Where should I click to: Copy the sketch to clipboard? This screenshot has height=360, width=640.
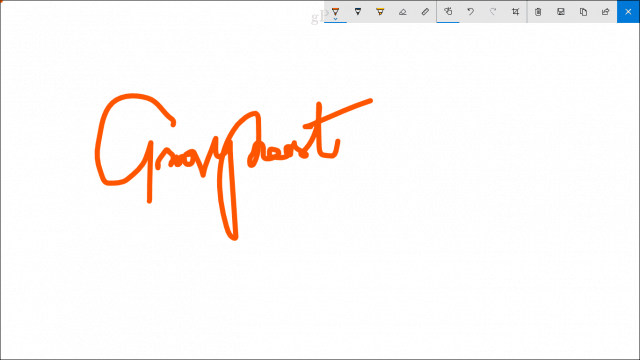click(x=583, y=12)
